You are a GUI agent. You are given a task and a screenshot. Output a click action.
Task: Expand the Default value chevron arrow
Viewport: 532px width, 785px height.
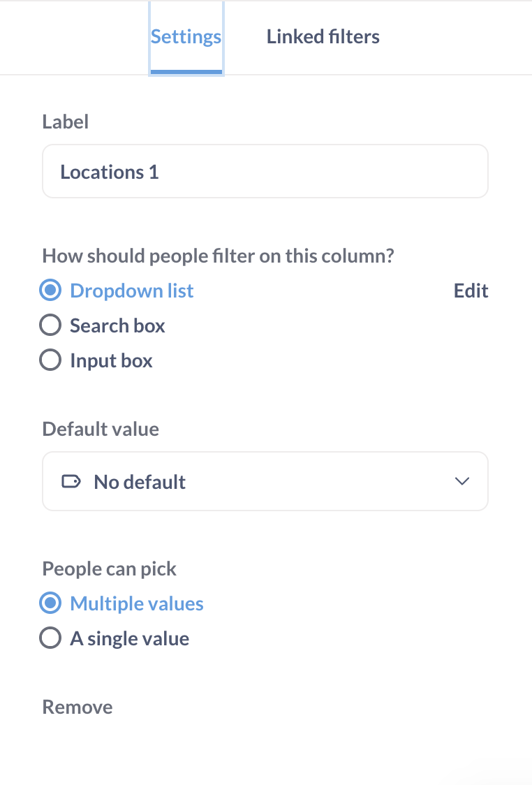tap(462, 481)
